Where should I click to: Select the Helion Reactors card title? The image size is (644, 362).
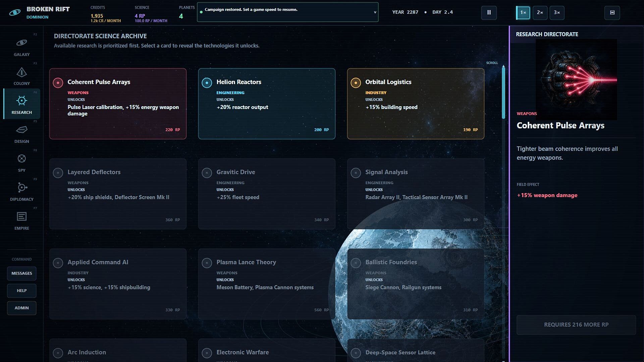coord(238,82)
